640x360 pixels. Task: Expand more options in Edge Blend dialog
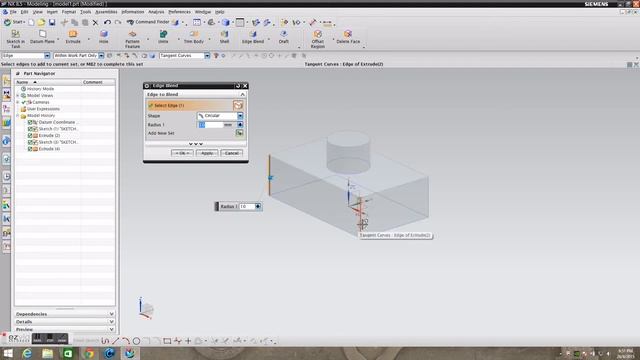coord(196,144)
